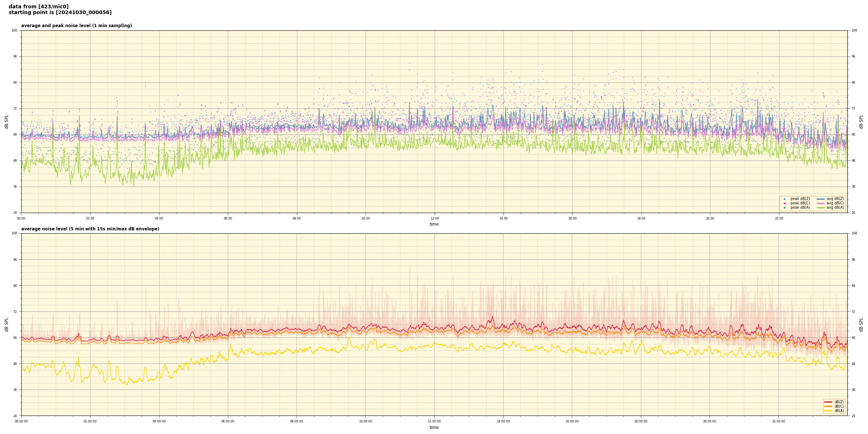
Task: Click the 'time' x-axis label under top chart
Action: point(434,224)
